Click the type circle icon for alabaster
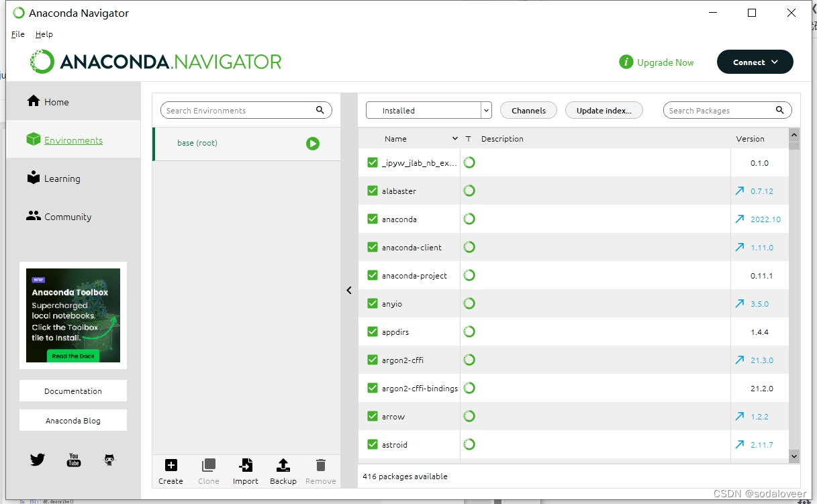Screen dimensions: 817x504 pos(469,191)
